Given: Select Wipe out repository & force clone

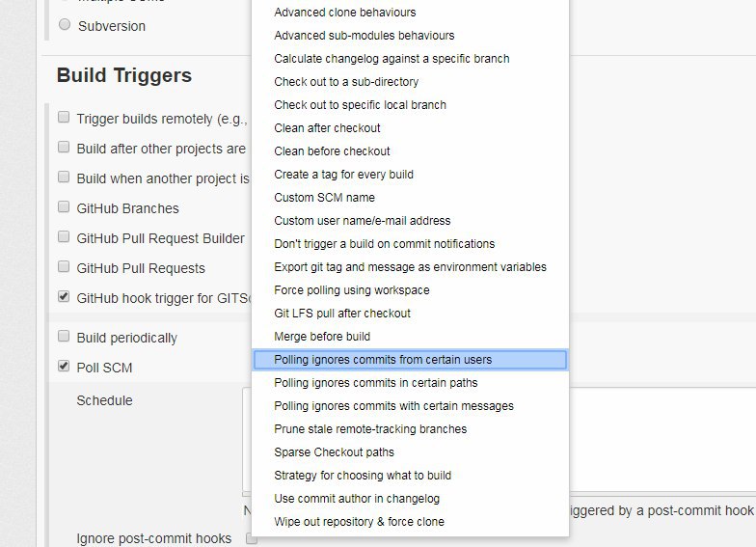Looking at the screenshot, I should [x=359, y=522].
